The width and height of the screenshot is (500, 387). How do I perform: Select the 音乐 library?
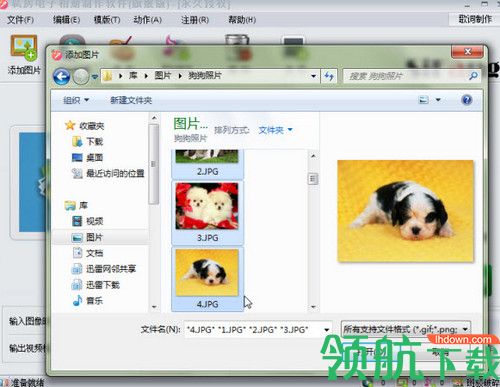[88, 301]
